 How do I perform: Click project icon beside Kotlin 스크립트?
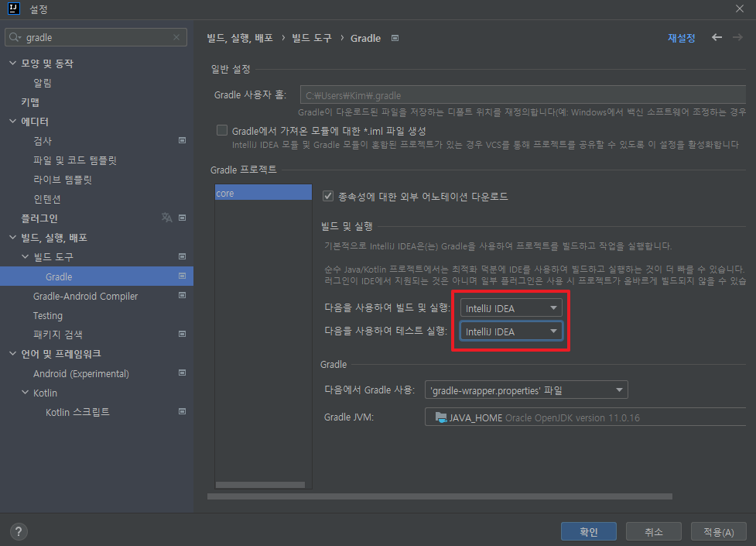[183, 411]
